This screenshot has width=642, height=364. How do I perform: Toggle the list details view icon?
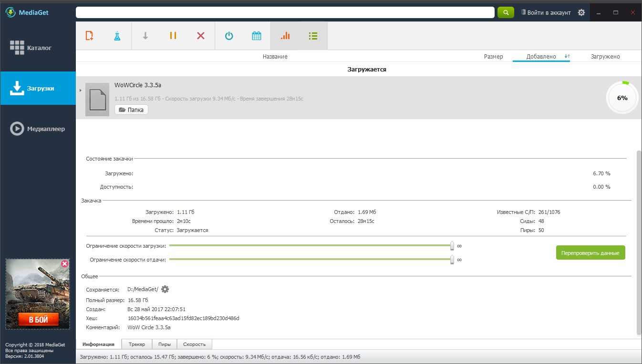(313, 36)
